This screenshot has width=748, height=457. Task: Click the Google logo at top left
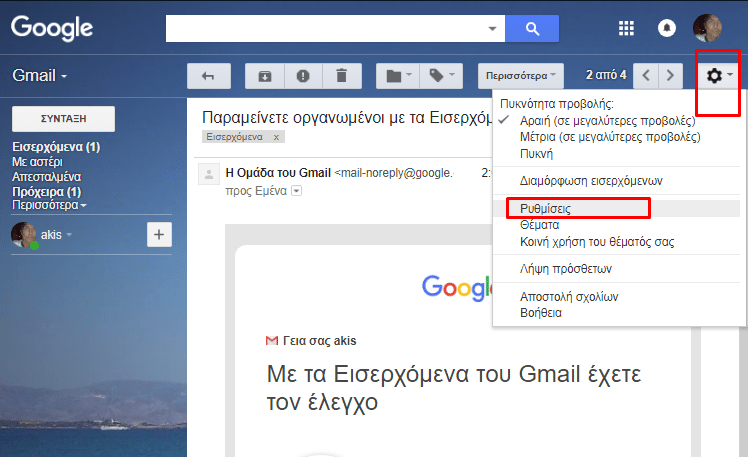click(x=52, y=29)
